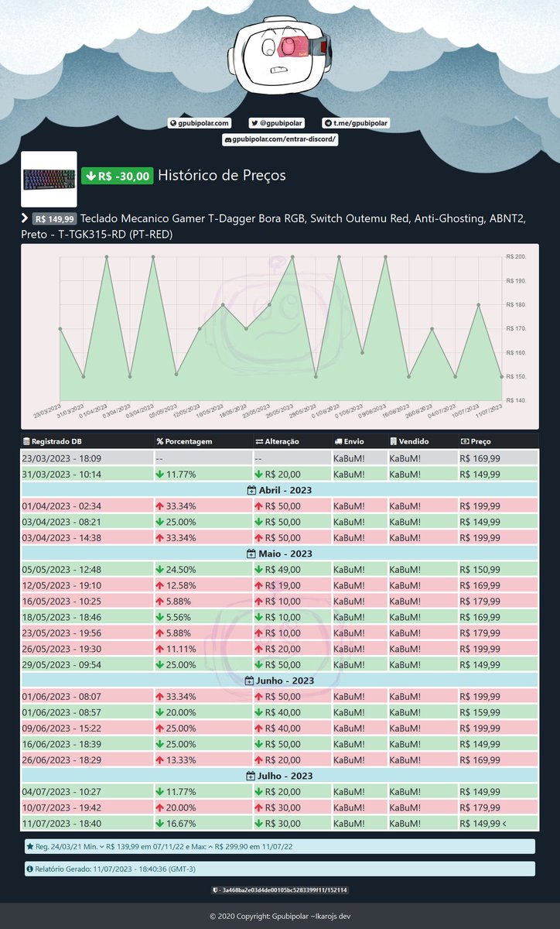Click the gray R$ 149,99 price badge
Image resolution: width=560 pixels, height=929 pixels.
[x=54, y=219]
